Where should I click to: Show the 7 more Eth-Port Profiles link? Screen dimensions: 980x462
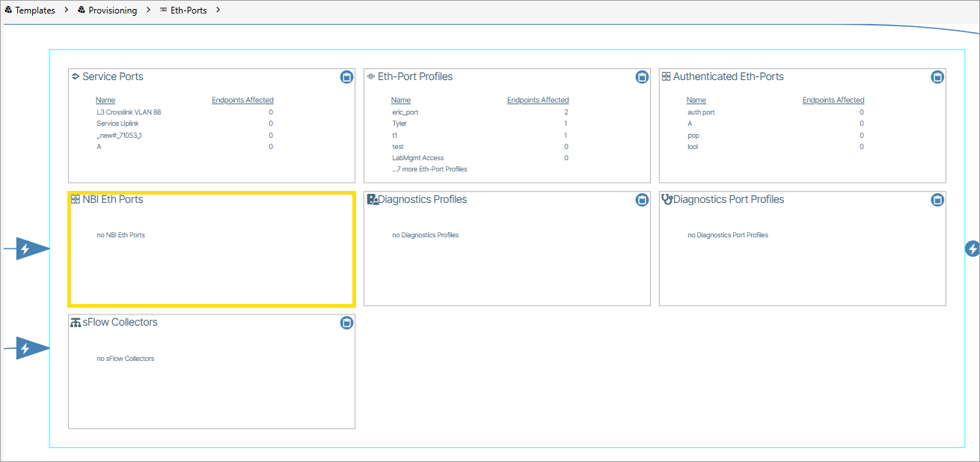tap(429, 169)
